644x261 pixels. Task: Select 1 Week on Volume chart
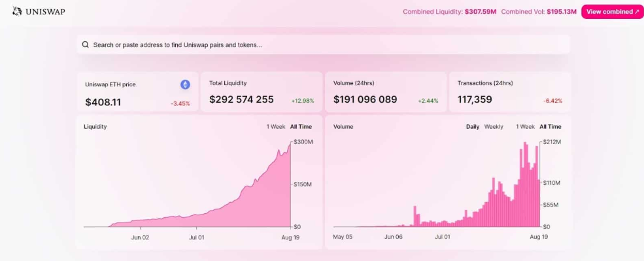525,127
